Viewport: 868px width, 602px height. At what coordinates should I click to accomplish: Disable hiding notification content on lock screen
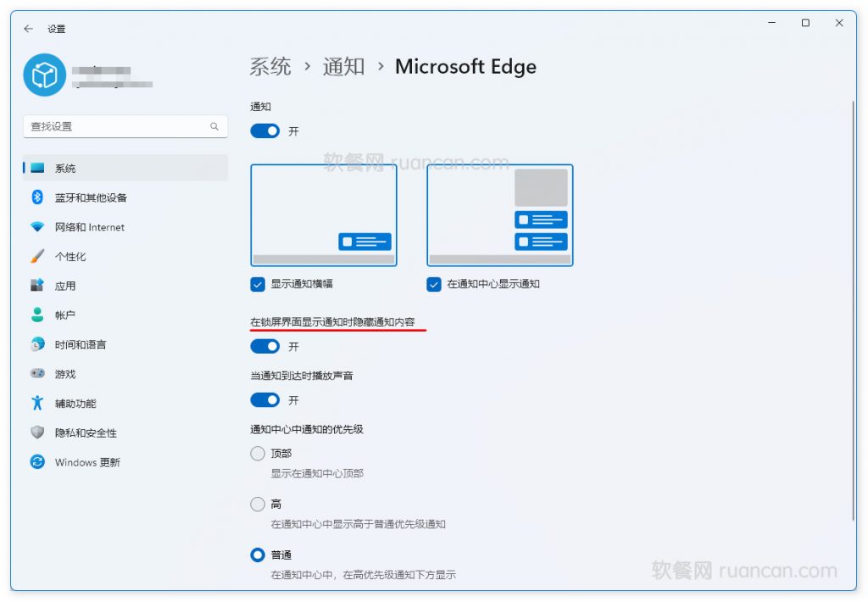[265, 346]
